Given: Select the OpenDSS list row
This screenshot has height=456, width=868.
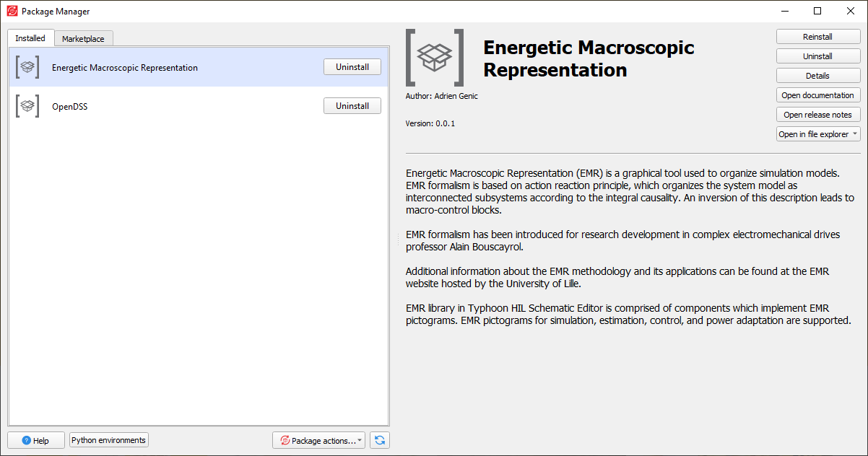Looking at the screenshot, I should [x=181, y=106].
